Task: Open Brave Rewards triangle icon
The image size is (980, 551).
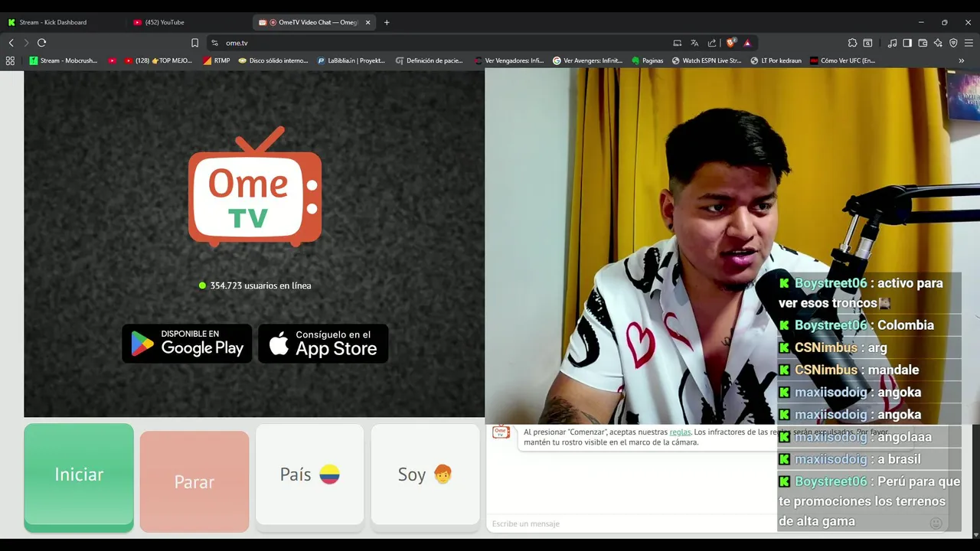Action: 747,43
